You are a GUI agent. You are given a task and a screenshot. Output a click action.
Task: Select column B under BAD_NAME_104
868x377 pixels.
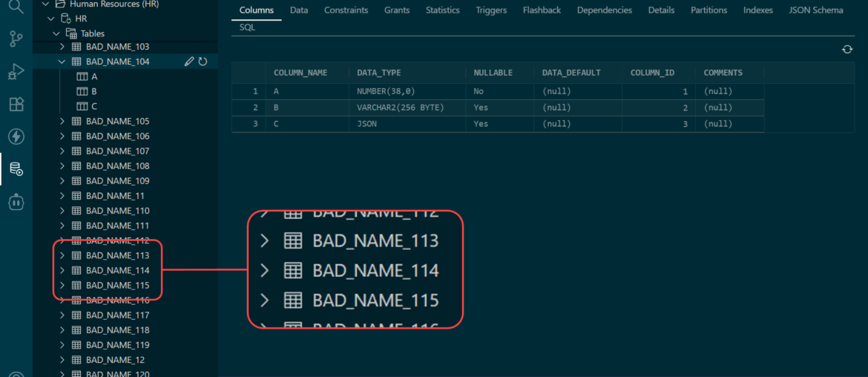(94, 91)
